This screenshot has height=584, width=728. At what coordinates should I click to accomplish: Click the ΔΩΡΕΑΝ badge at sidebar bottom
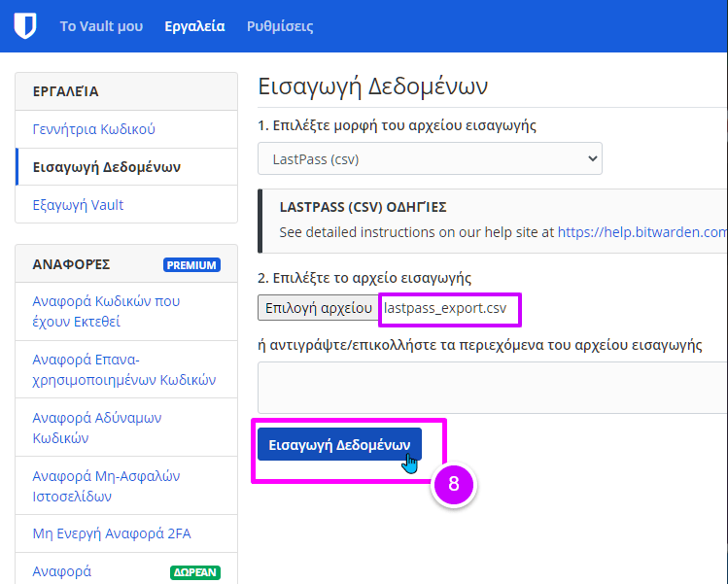[195, 572]
